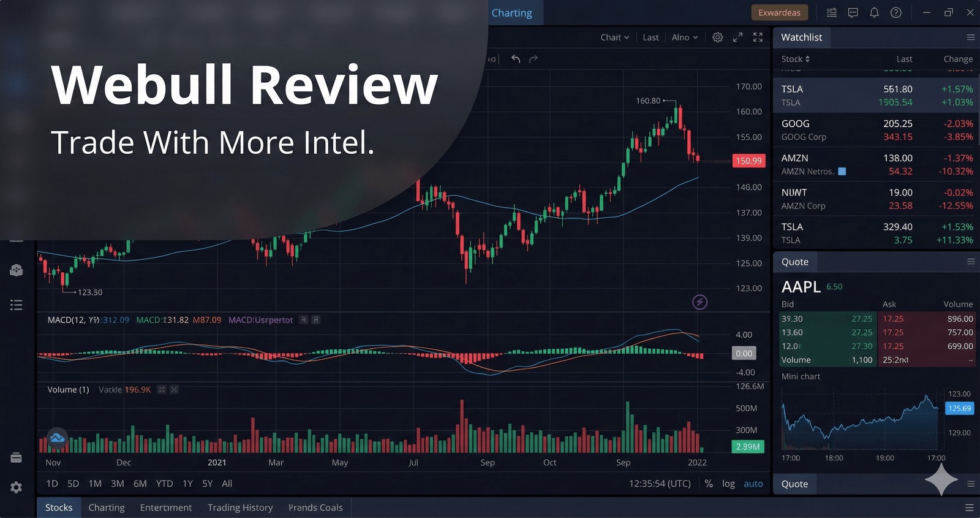980x518 pixels.
Task: Open Watchlist panel menu icon
Action: point(971,37)
